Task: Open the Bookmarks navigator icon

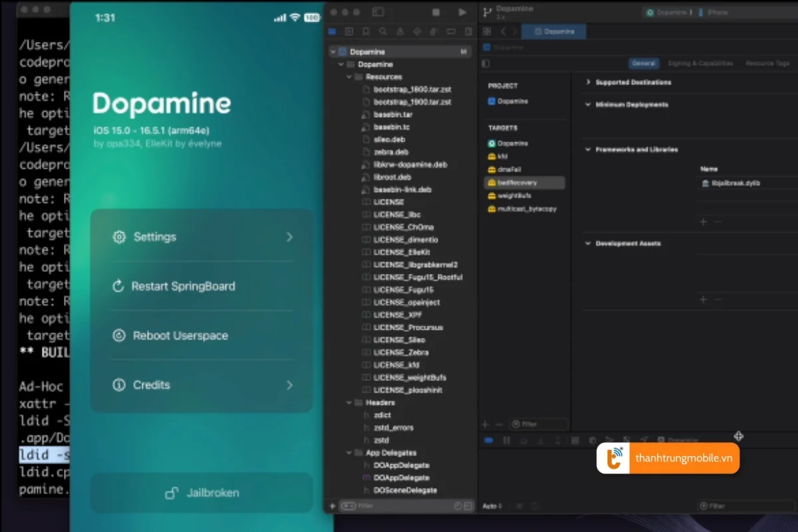Action: pyautogui.click(x=366, y=31)
